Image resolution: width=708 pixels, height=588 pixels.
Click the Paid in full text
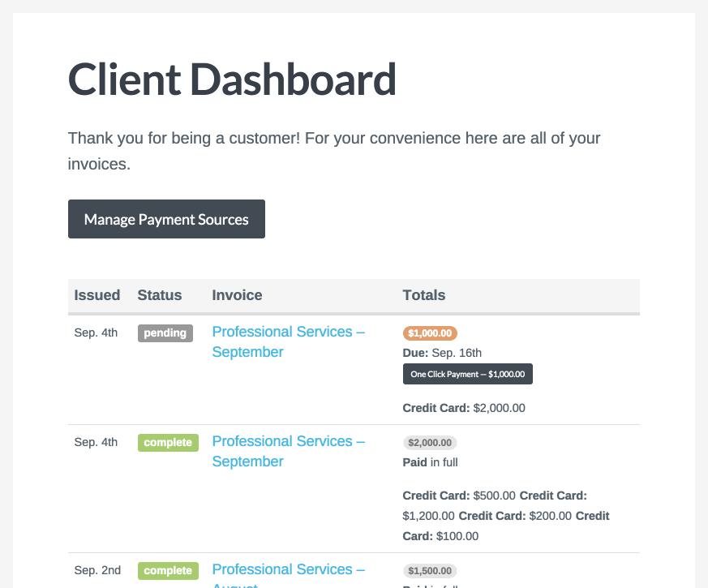coord(430,462)
